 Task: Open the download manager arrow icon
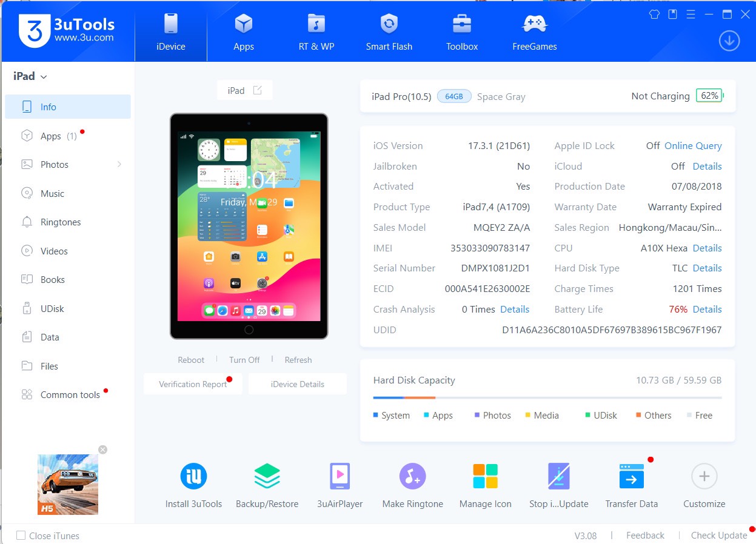tap(729, 41)
